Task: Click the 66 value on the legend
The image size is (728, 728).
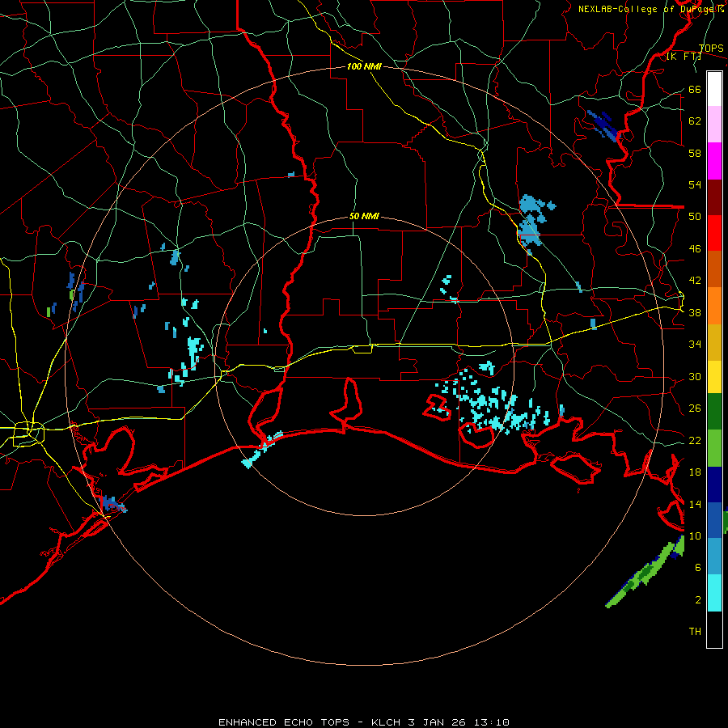Action: [x=695, y=89]
